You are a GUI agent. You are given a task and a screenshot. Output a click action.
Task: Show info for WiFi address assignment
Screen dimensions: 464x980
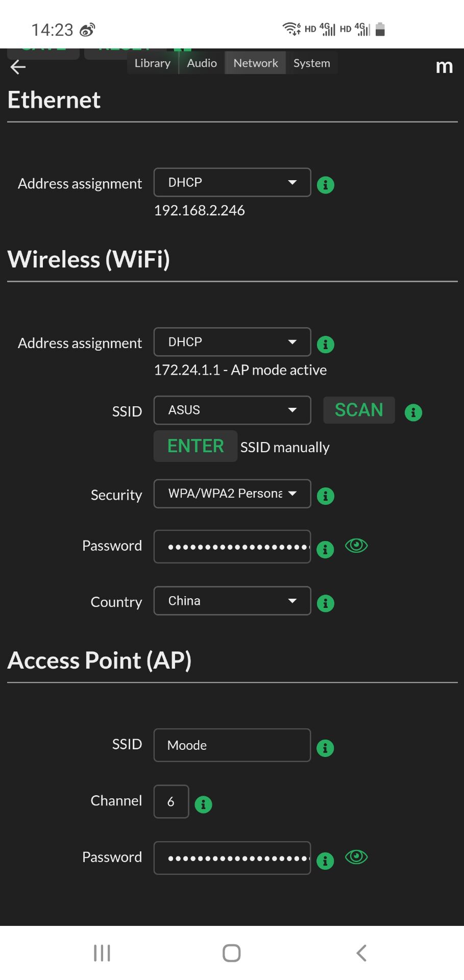326,345
